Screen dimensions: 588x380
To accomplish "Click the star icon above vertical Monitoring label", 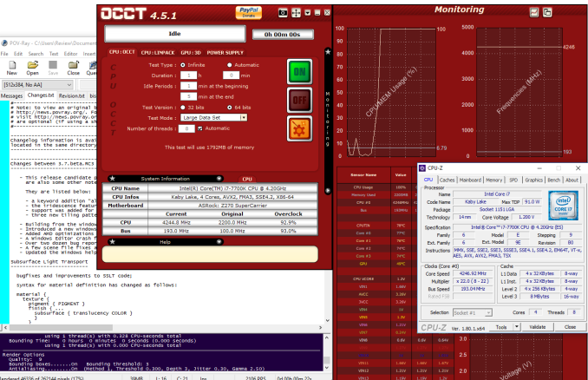I will click(x=328, y=52).
